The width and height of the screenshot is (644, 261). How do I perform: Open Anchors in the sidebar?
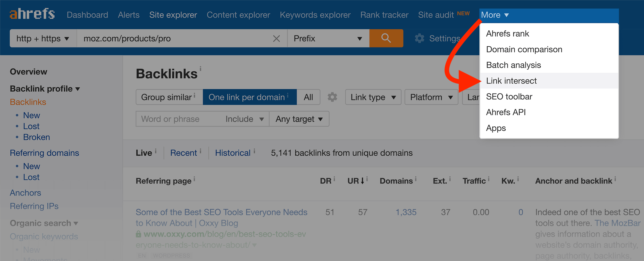point(25,193)
